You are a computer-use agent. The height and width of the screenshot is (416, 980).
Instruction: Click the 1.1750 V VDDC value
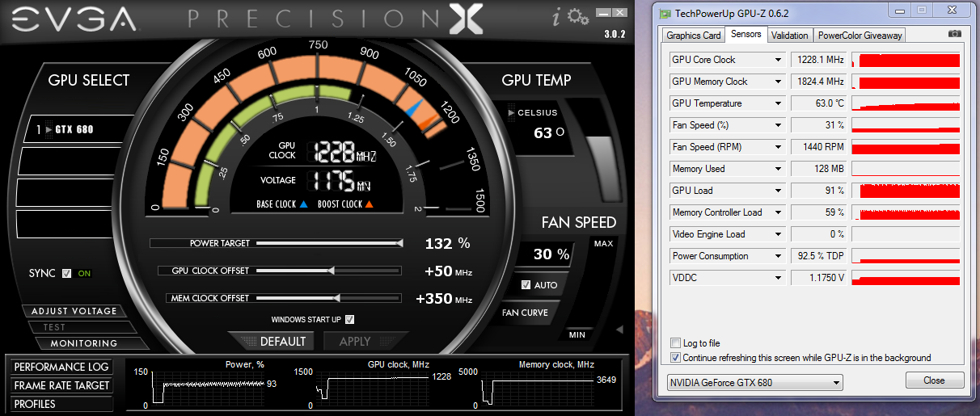tap(817, 278)
